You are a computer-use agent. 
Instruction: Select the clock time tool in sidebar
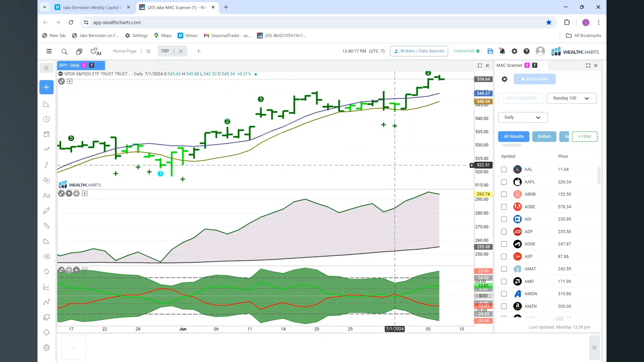47,119
